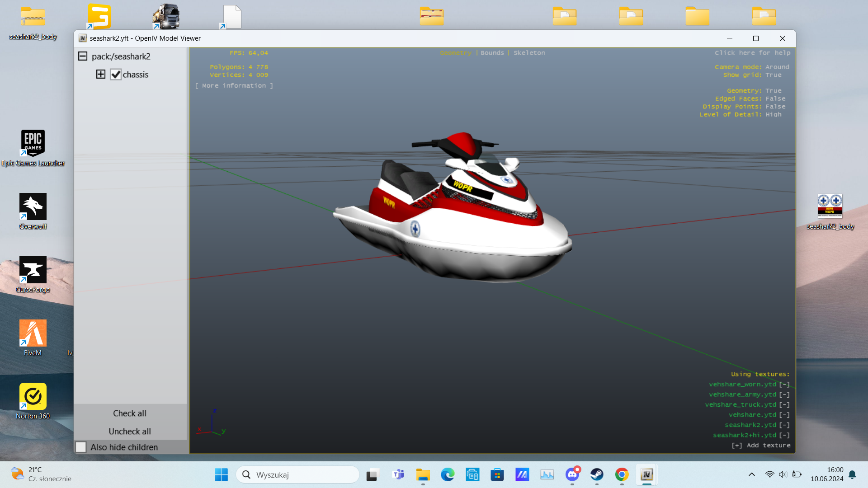Open the Google Chrome taskbar icon
This screenshot has height=488, width=868.
[622, 474]
